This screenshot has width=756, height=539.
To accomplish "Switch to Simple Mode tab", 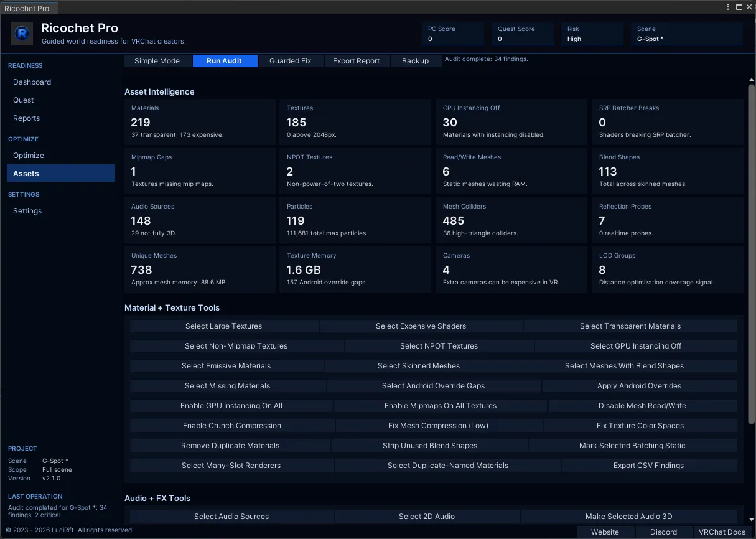I will coord(157,61).
